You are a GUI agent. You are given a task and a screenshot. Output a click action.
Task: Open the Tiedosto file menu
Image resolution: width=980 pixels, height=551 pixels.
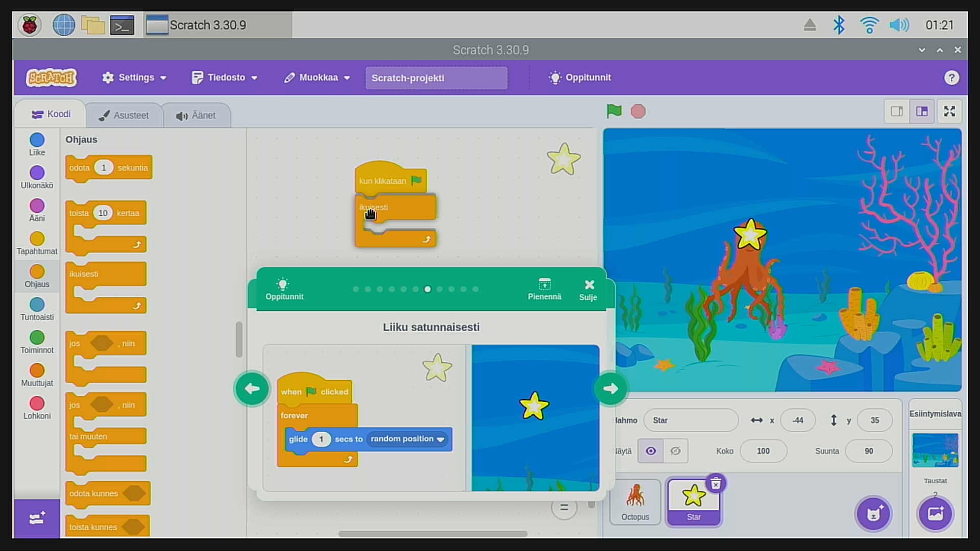click(x=225, y=78)
